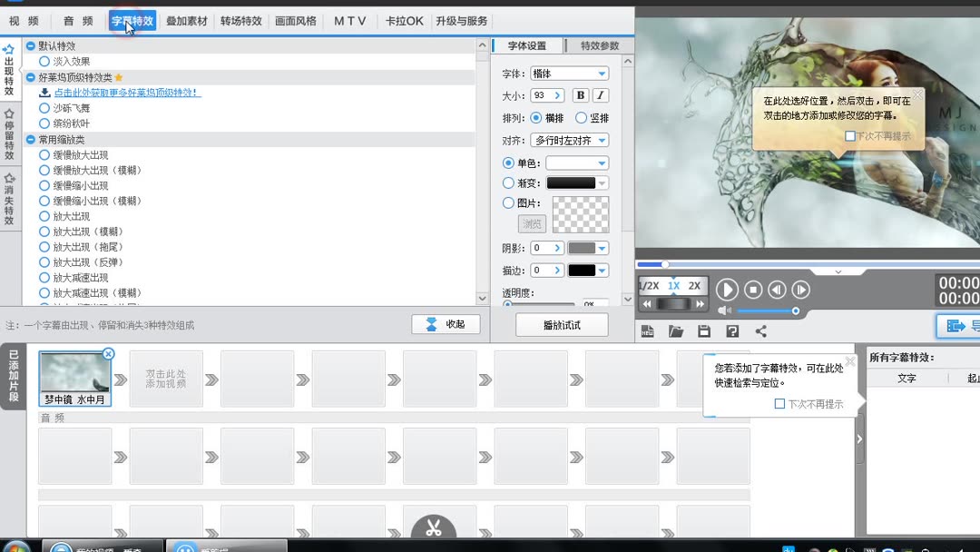Apply bold with the B button

tap(580, 94)
